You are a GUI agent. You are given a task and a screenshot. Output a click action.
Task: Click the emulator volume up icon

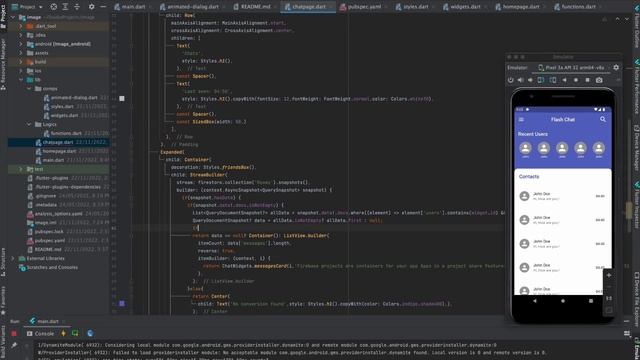tap(520, 80)
